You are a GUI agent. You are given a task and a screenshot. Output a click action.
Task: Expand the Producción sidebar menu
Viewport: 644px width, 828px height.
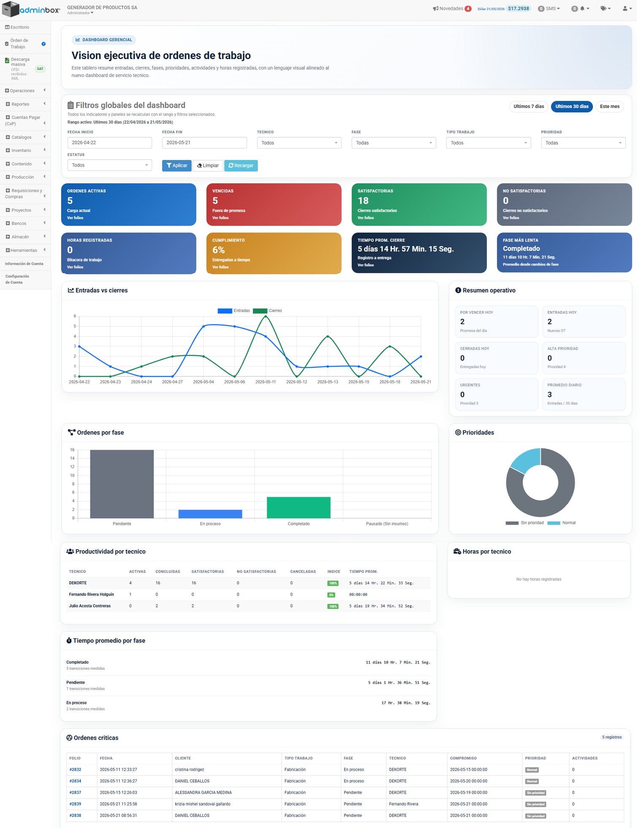pyautogui.click(x=25, y=177)
